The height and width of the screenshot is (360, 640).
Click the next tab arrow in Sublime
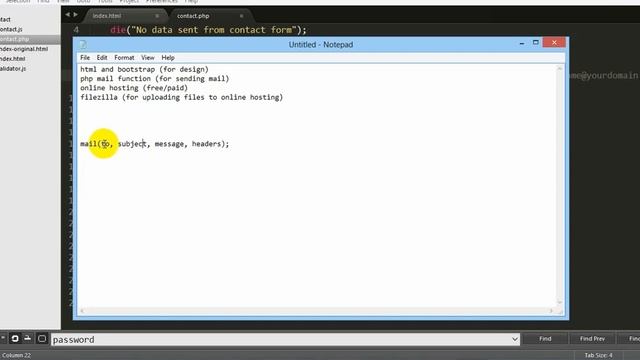coord(76,15)
